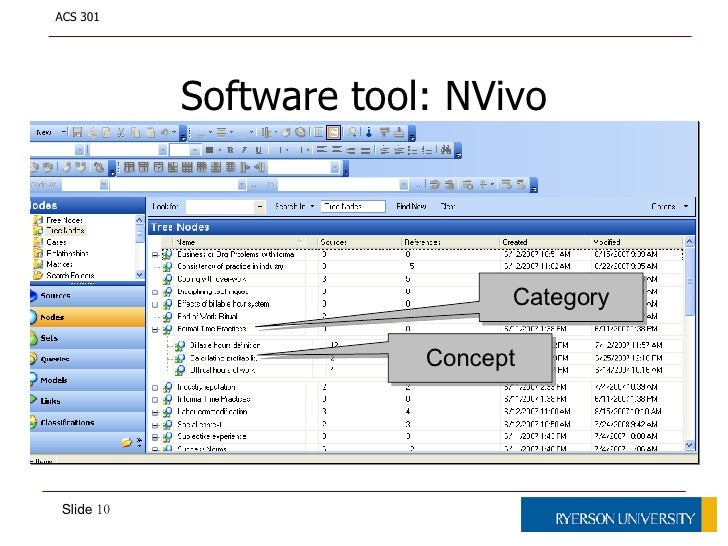Open the Undo history dropdown arrow
This screenshot has height=546, width=728.
pyautogui.click(x=174, y=133)
